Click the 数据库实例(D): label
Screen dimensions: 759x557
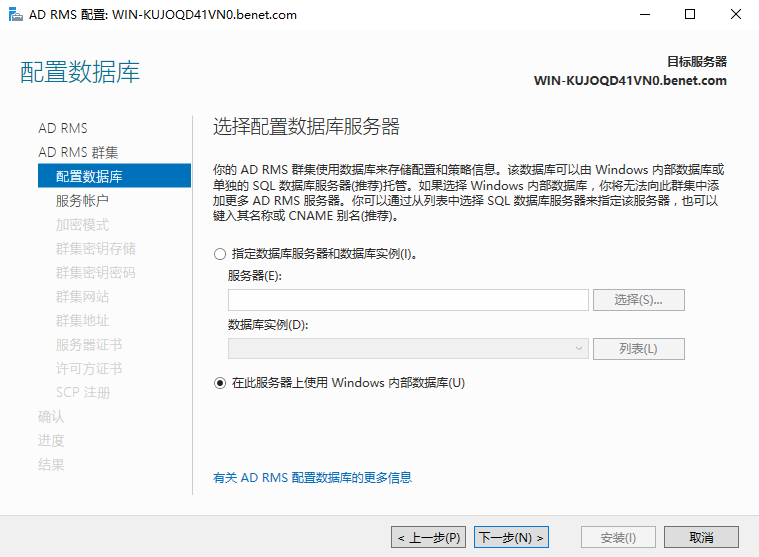click(x=268, y=325)
